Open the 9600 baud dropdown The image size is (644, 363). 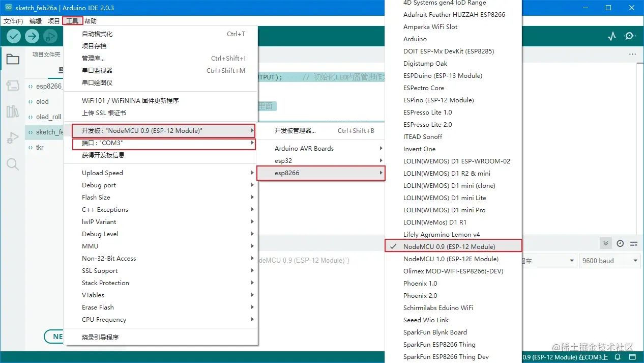point(610,261)
